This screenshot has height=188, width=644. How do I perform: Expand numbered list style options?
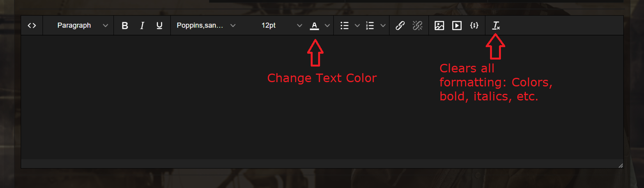click(x=383, y=26)
